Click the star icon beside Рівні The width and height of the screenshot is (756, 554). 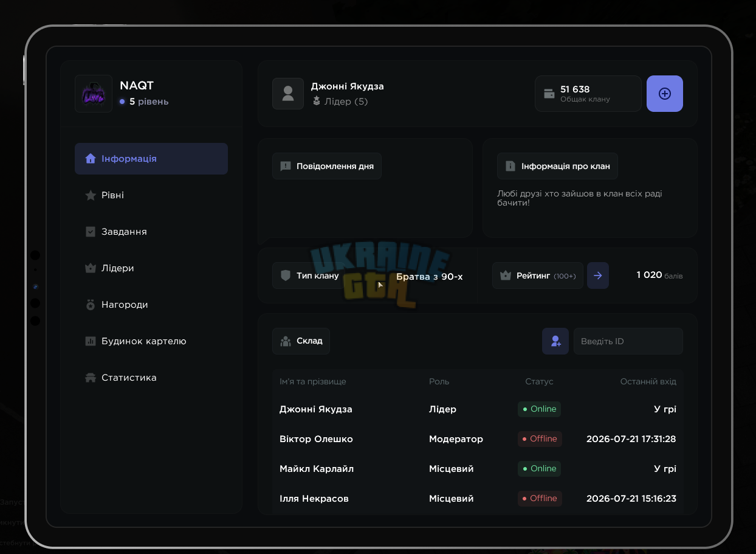91,195
